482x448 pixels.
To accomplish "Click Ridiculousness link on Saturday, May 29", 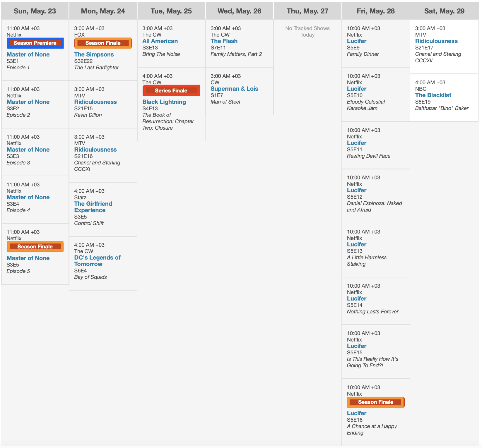I will click(x=436, y=41).
